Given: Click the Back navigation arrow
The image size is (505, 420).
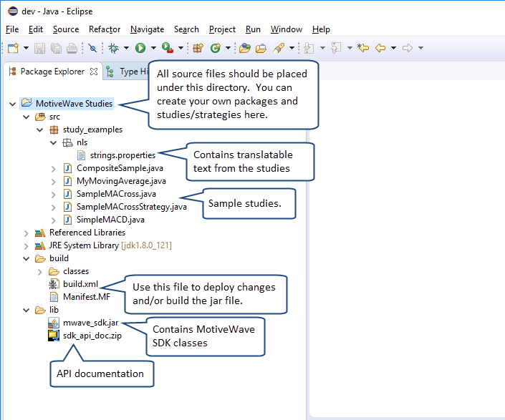Looking at the screenshot, I should (380, 48).
